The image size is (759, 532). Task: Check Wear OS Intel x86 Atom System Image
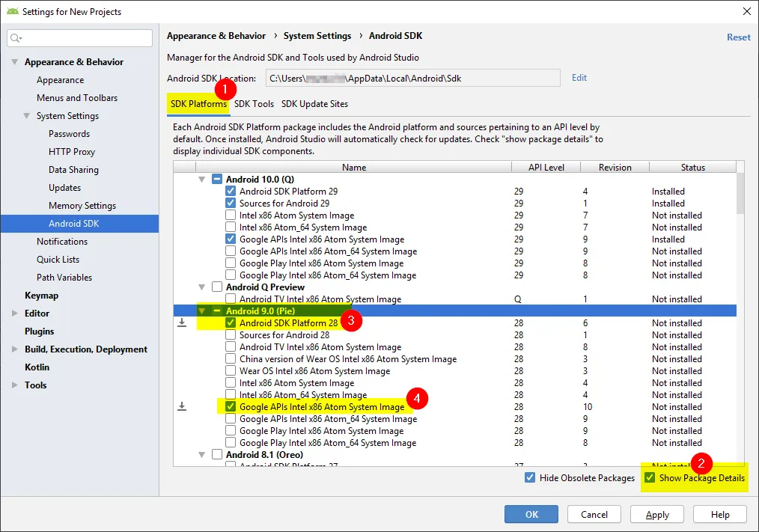[x=231, y=371]
